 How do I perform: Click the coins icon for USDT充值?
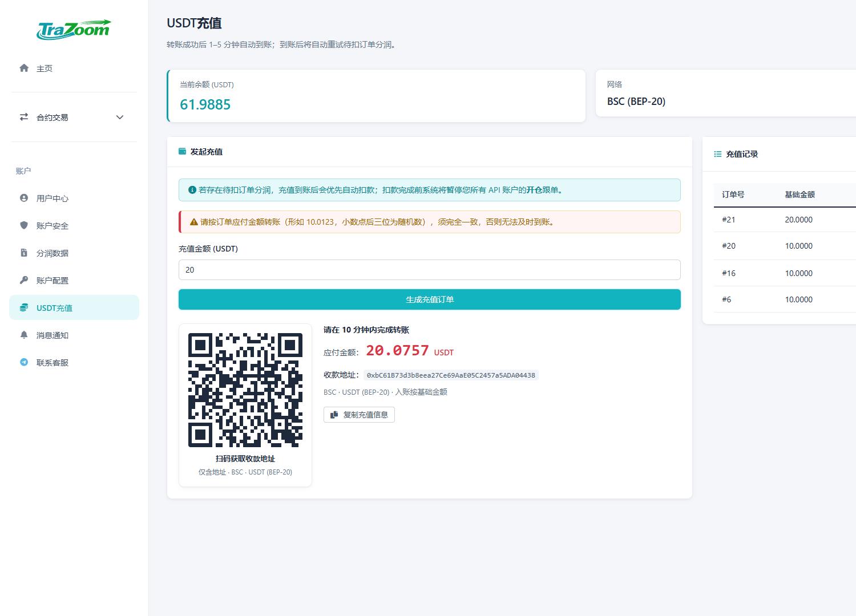tap(24, 307)
